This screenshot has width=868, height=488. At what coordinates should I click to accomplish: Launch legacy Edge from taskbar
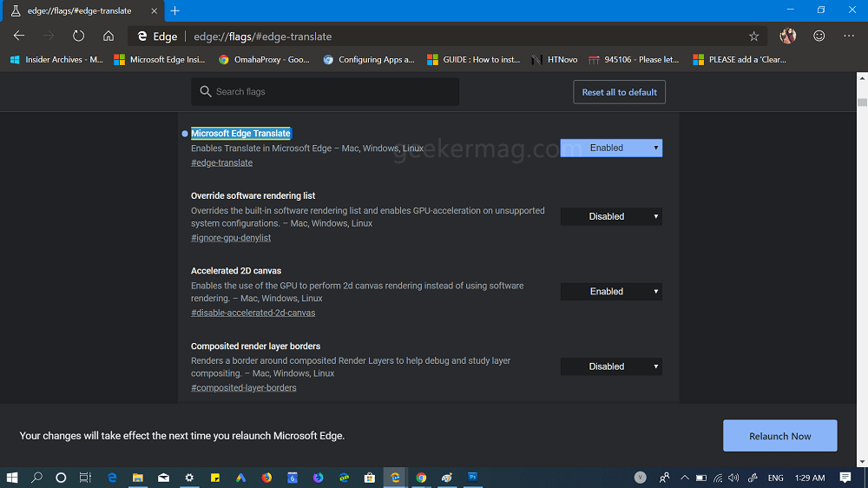point(112,478)
